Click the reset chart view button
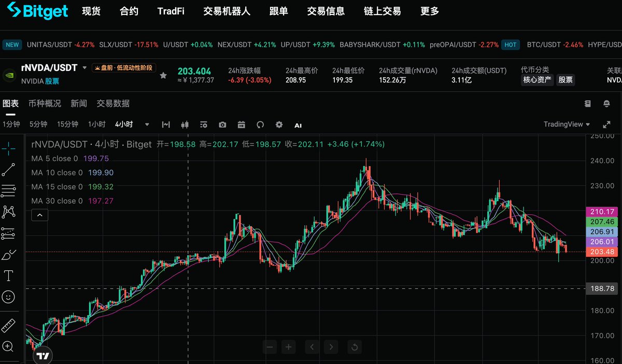Screen dimensions: 622x364 pos(354,346)
